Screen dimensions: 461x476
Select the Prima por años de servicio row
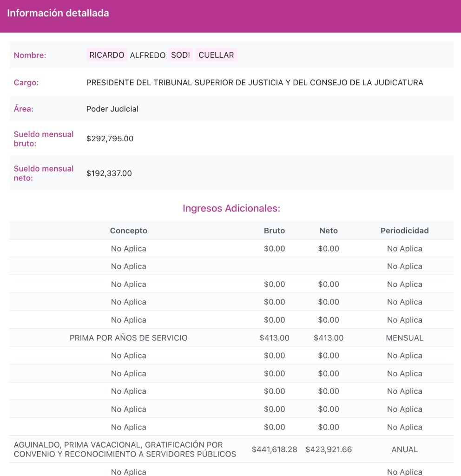(x=129, y=338)
